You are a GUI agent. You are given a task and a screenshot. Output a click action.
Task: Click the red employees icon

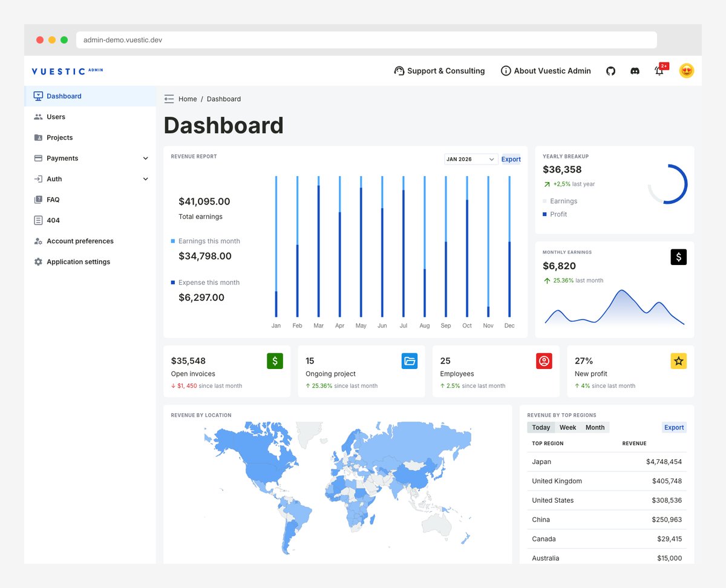pyautogui.click(x=544, y=361)
